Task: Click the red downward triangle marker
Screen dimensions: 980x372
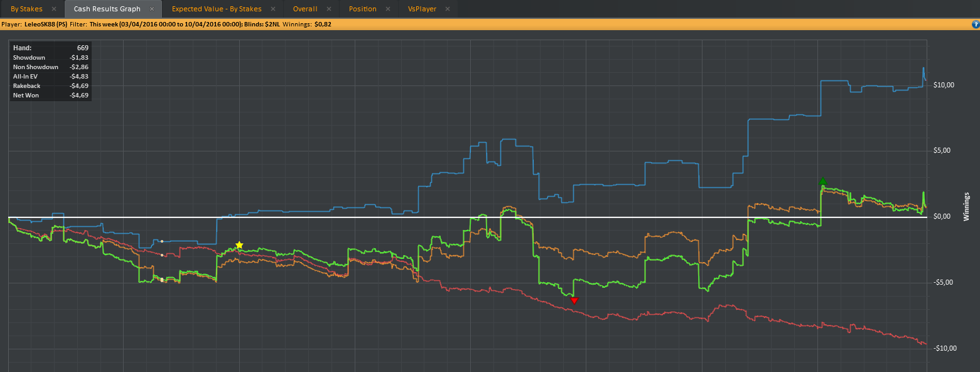Action: 574,301
